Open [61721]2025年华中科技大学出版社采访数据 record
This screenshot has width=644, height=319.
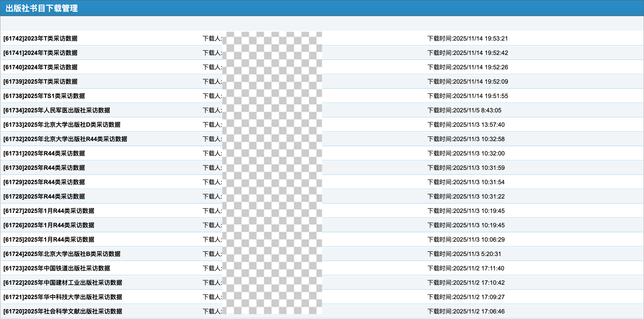click(x=63, y=297)
